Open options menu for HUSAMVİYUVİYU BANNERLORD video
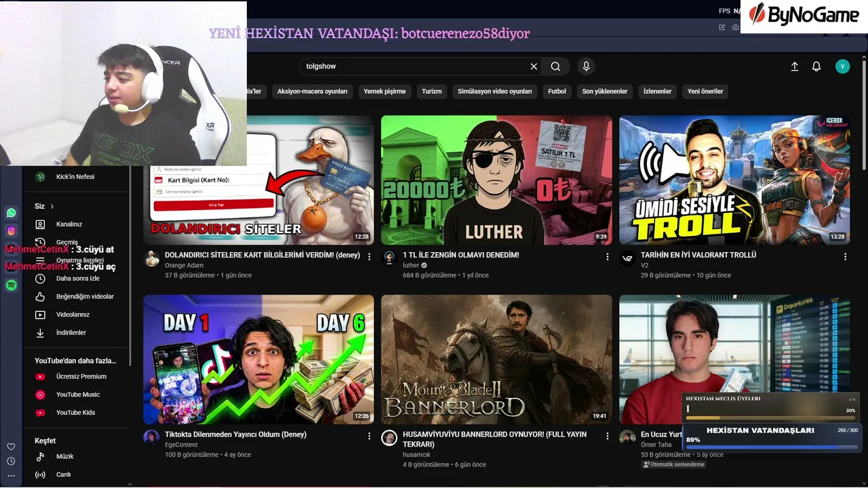The width and height of the screenshot is (868, 488). tap(608, 436)
